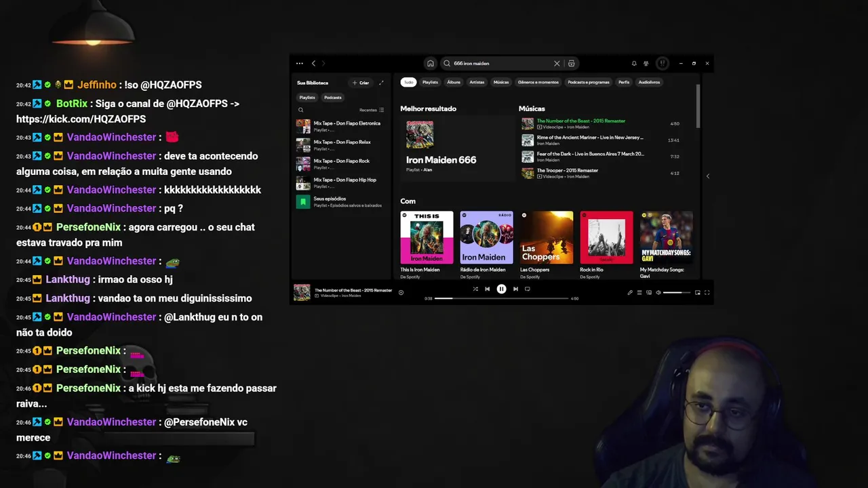Open Spotify notifications bell
This screenshot has height=488, width=868.
634,63
